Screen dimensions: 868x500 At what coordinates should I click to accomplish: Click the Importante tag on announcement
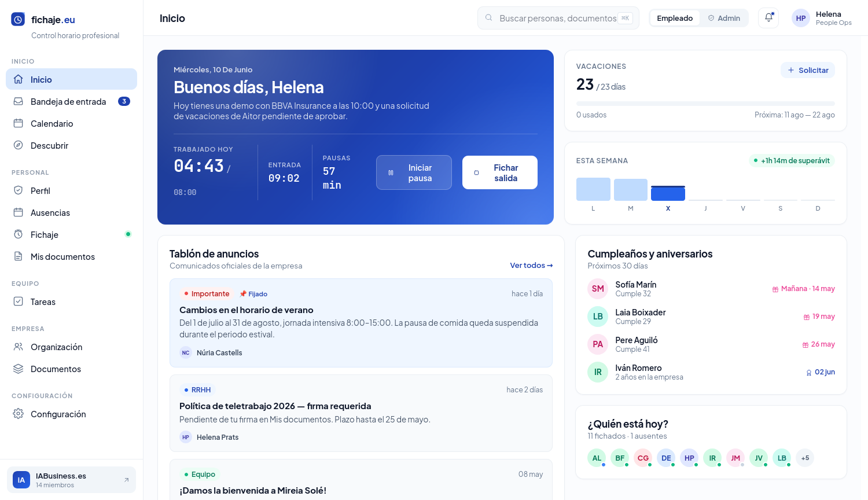[x=207, y=293]
